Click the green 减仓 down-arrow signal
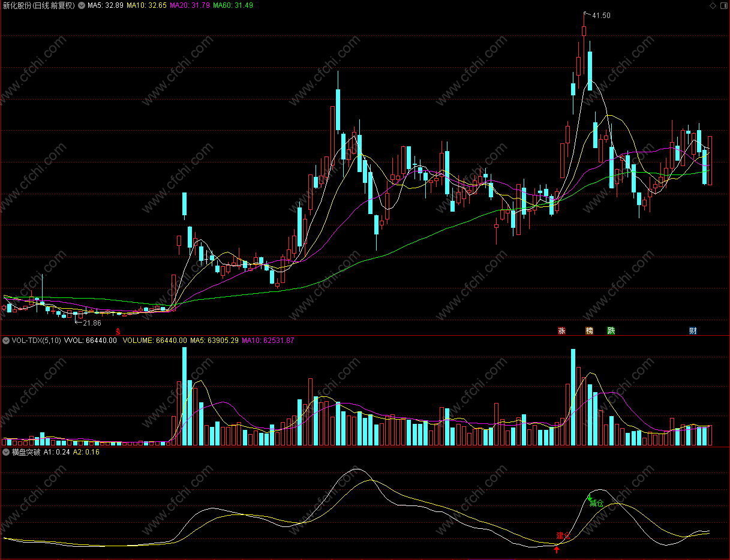730x560 pixels. coord(590,498)
